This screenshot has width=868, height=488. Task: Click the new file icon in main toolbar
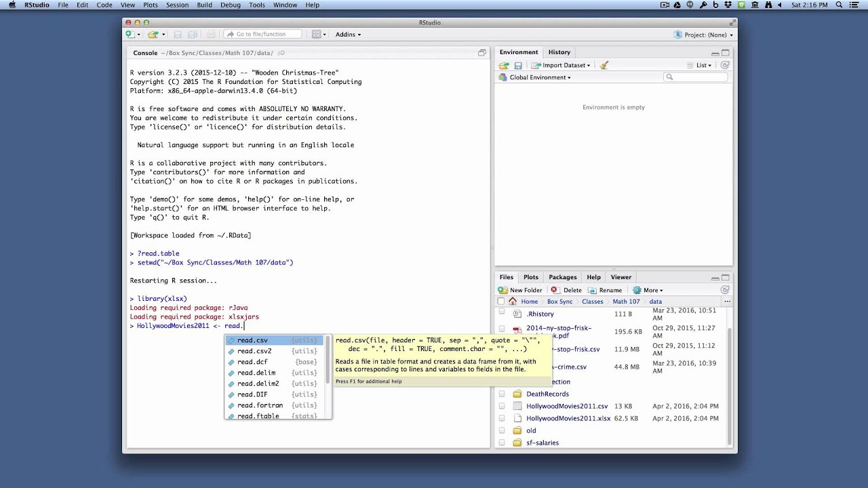[130, 34]
